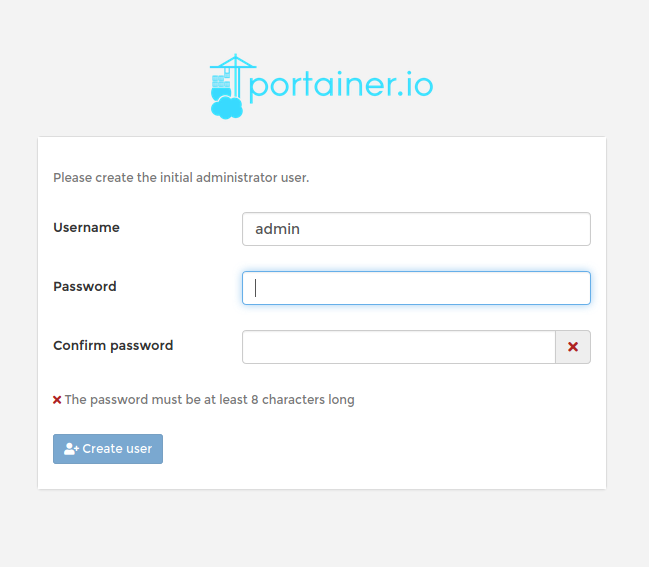Click the word "admin" in the Username box
Viewport: 649px width, 567px height.
pos(277,229)
